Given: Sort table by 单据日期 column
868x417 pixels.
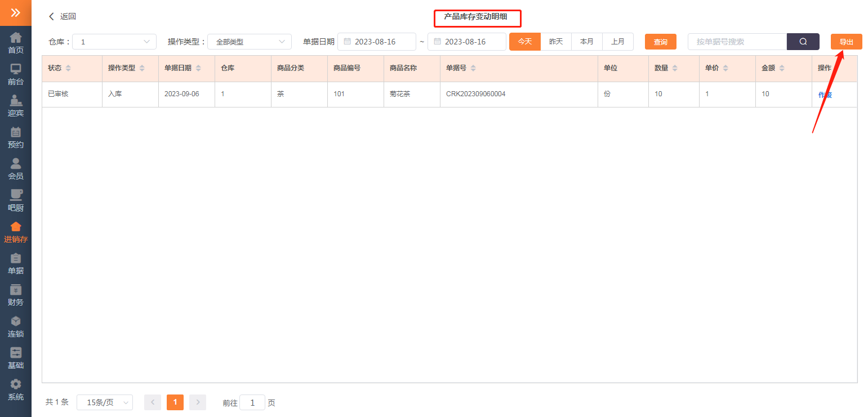Looking at the screenshot, I should pos(198,68).
